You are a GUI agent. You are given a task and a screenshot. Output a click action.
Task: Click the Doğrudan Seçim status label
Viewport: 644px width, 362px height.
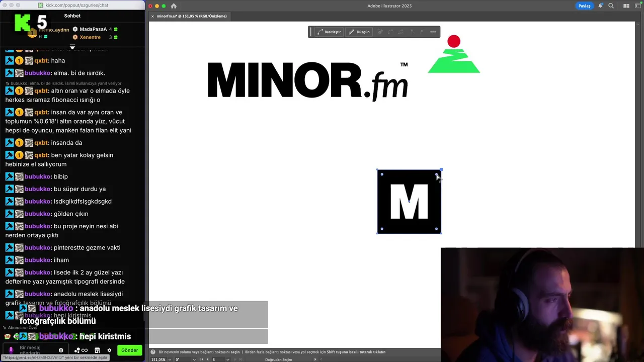[x=278, y=359]
